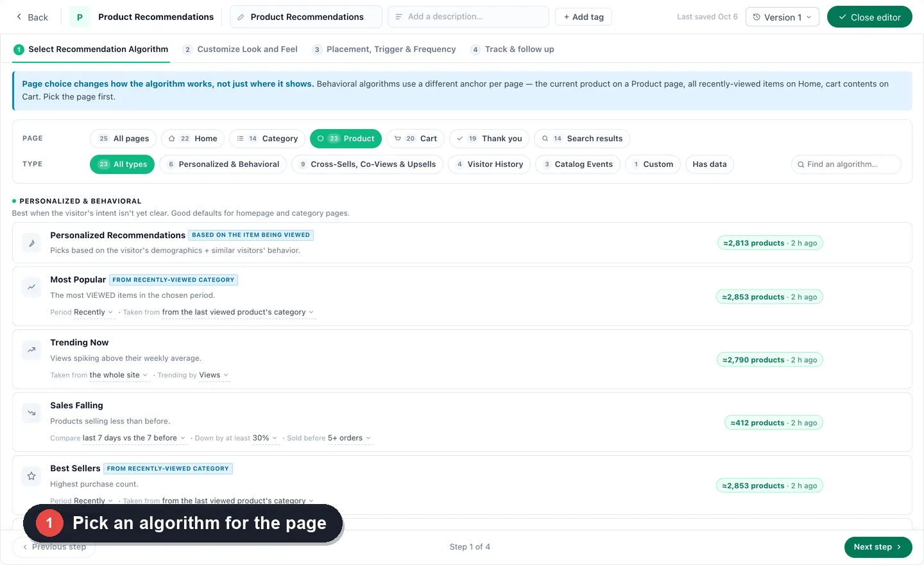Image resolution: width=924 pixels, height=565 pixels.
Task: Filter type by Catalog Events
Action: [577, 164]
